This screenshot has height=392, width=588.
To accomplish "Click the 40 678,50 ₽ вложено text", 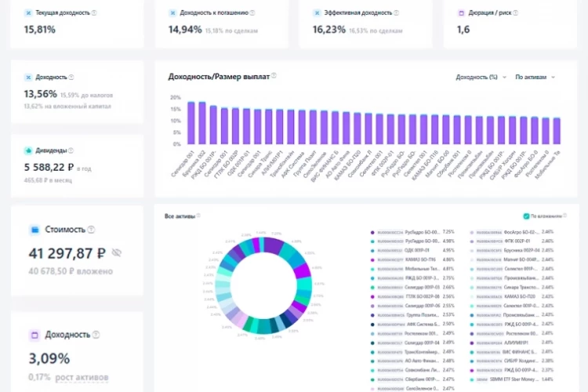I will (71, 271).
